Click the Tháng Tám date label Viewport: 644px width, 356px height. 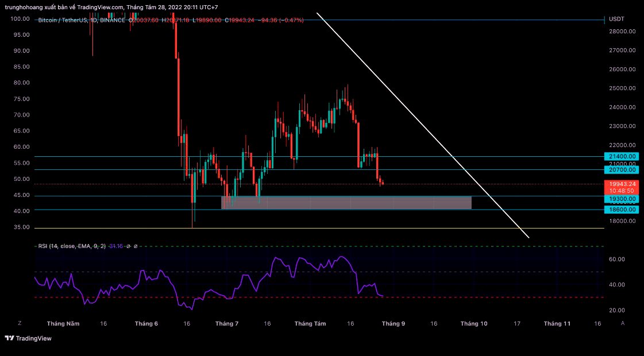tap(310, 324)
